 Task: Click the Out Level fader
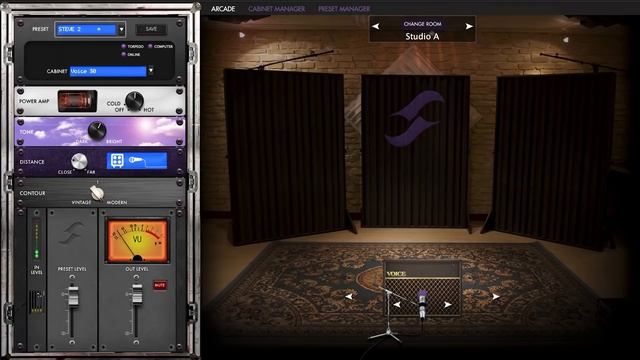(137, 294)
